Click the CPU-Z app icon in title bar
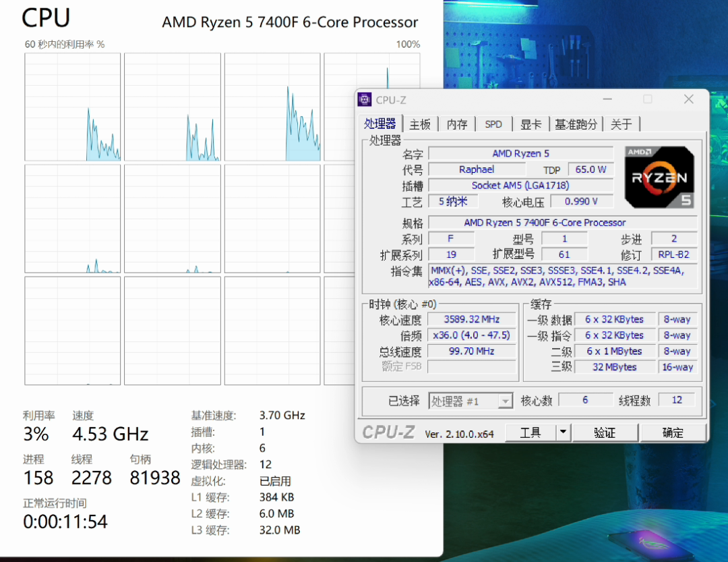The width and height of the screenshot is (728, 562). [365, 99]
